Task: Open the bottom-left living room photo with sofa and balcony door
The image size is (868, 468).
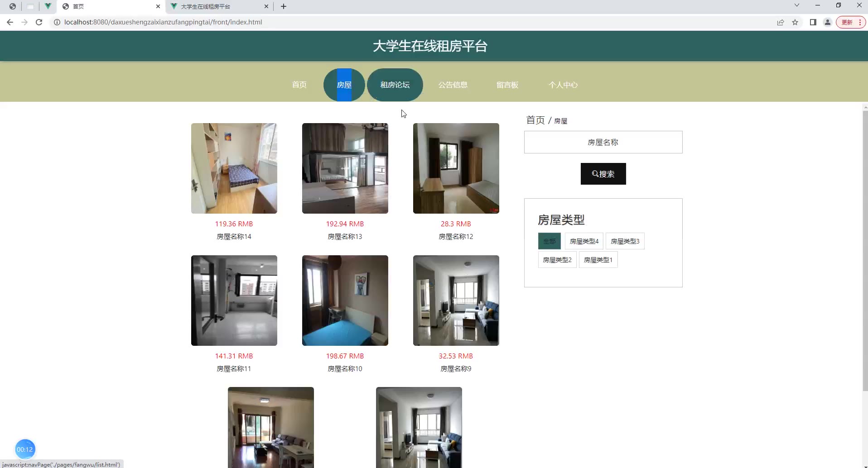Action: pos(271,427)
